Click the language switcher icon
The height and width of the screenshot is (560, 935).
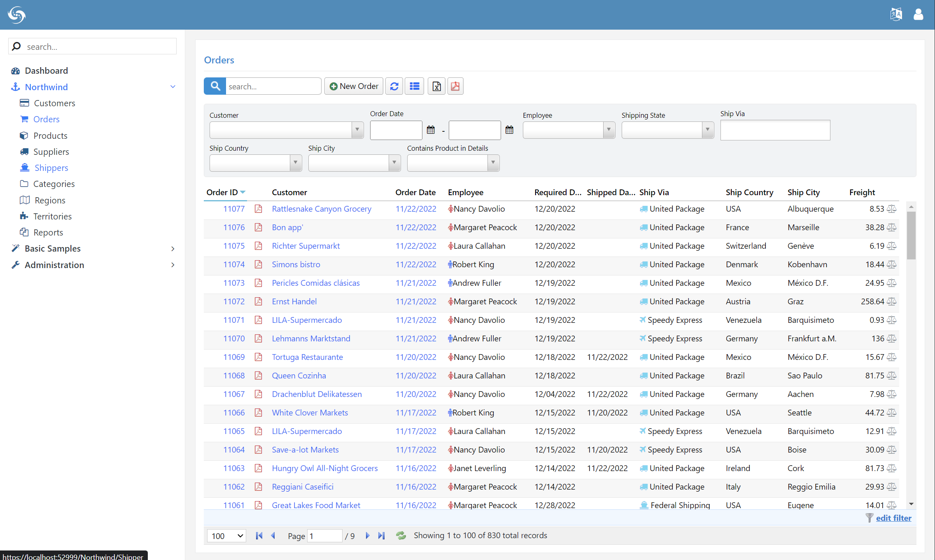click(x=895, y=14)
